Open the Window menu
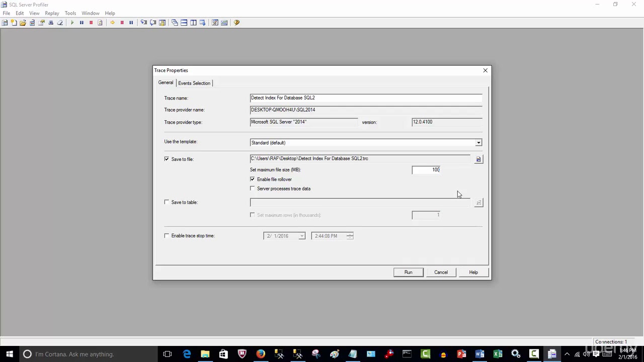The height and width of the screenshot is (362, 644). click(91, 13)
